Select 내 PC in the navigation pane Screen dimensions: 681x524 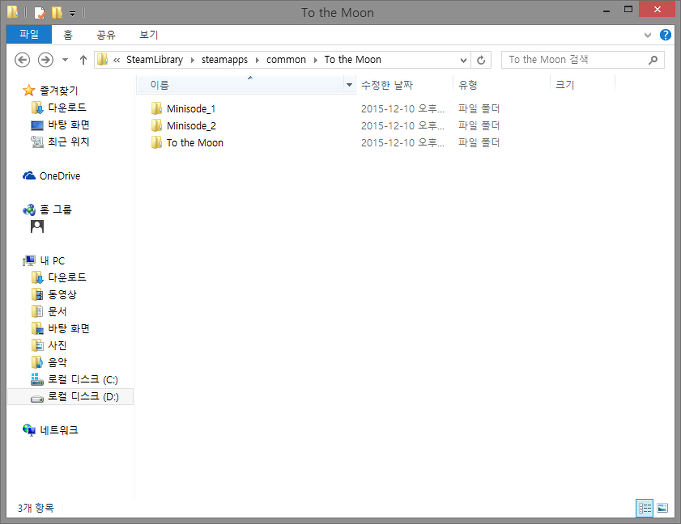click(52, 260)
